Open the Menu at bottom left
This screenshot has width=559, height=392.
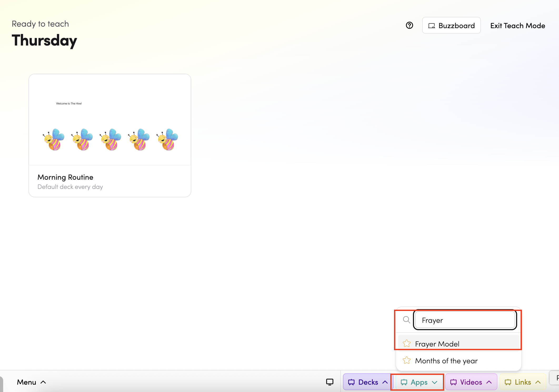tap(31, 382)
